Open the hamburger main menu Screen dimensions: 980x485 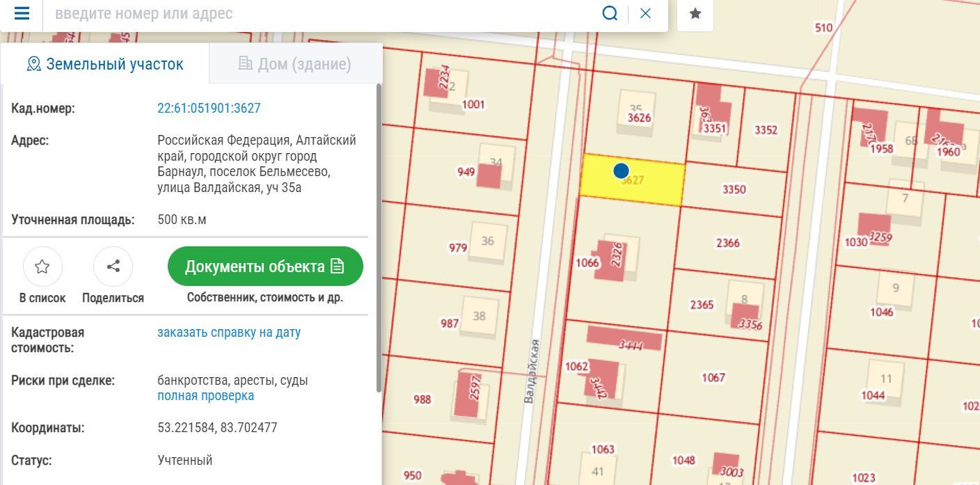22,13
